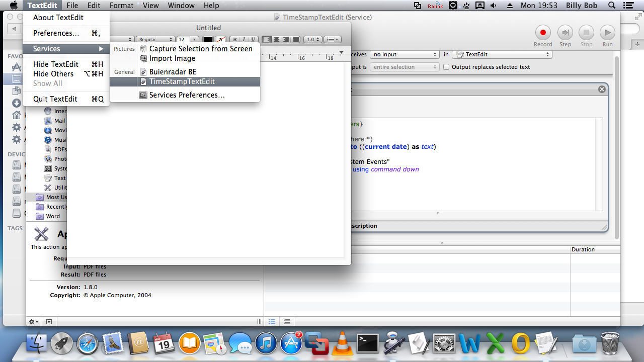The width and height of the screenshot is (644, 362).
Task: Click the Apple menu icon
Action: (14, 6)
